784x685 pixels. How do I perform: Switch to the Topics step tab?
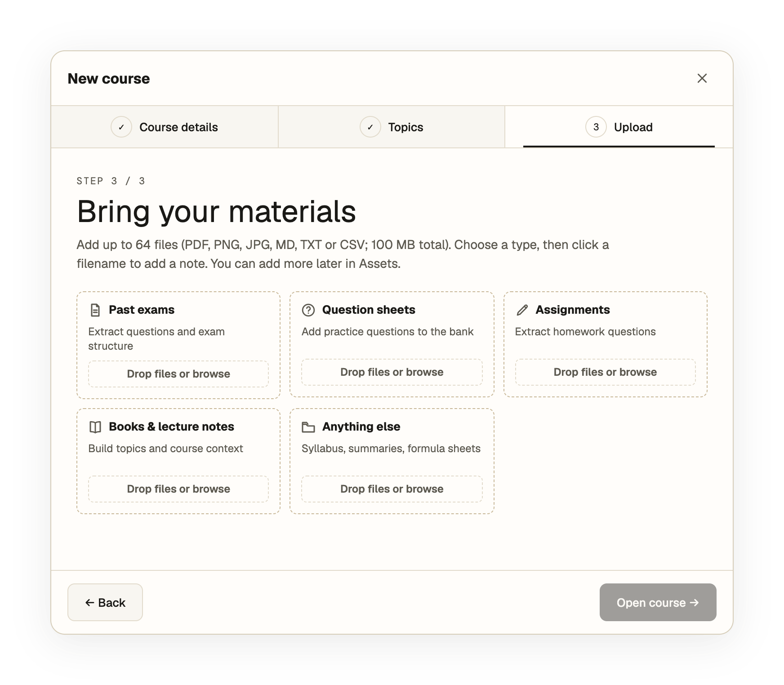tap(392, 127)
